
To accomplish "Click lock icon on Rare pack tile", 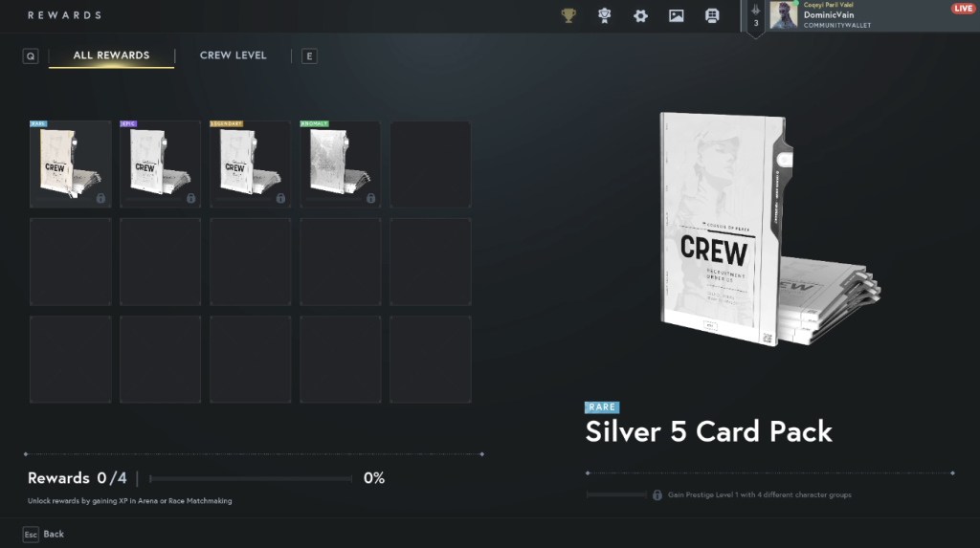I will (100, 198).
